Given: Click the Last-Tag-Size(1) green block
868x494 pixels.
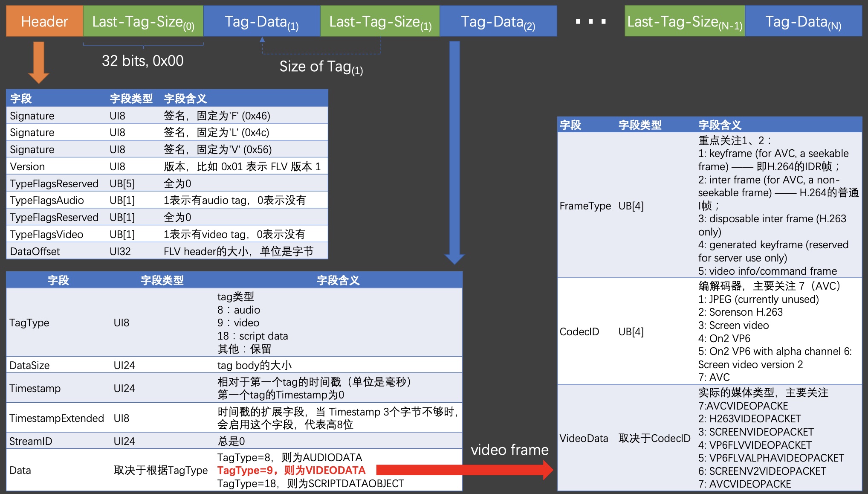Looking at the screenshot, I should [x=380, y=21].
